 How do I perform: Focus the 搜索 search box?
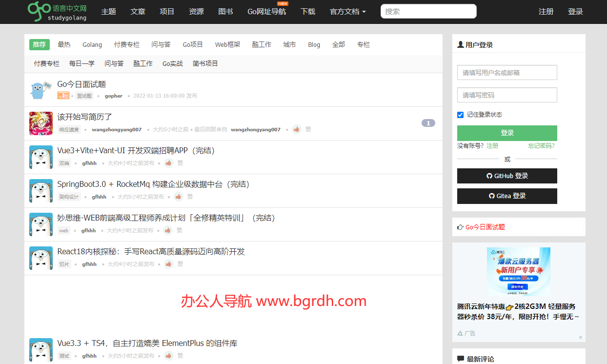click(x=428, y=11)
